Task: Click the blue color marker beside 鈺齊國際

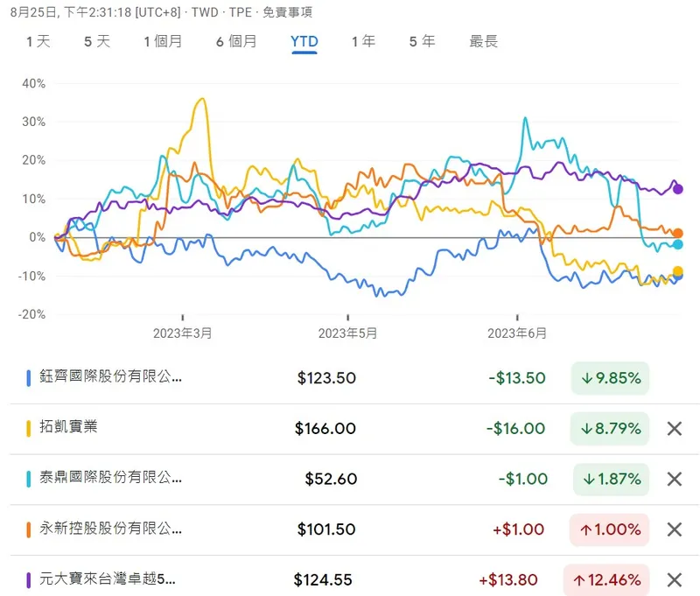Action: click(30, 378)
